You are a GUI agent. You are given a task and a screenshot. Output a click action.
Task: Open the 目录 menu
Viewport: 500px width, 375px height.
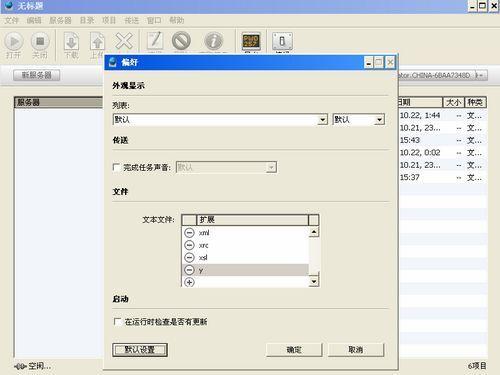(87, 20)
